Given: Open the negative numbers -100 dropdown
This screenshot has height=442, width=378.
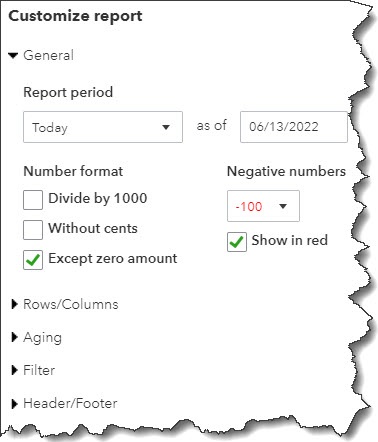Looking at the screenshot, I should coord(263,206).
